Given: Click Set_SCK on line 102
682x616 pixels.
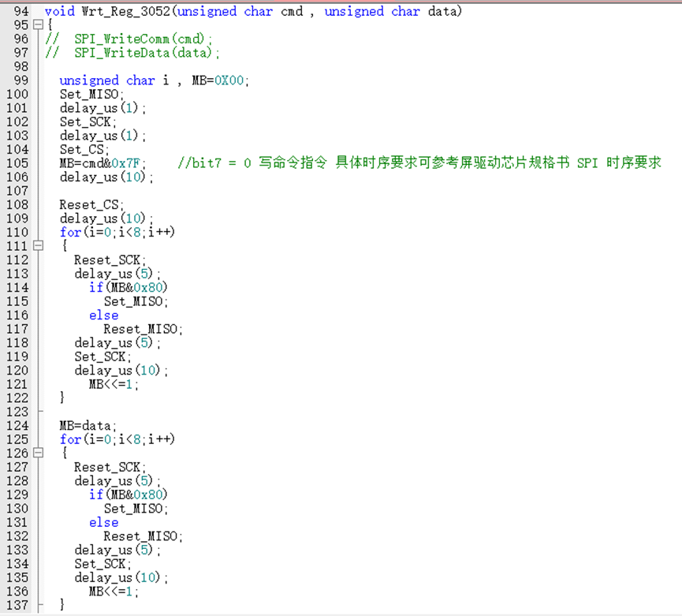Looking at the screenshot, I should coord(88,121).
